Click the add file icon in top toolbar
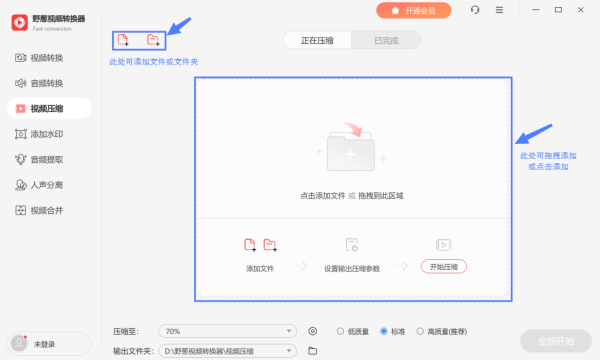Image resolution: width=600 pixels, height=360 pixels. (123, 40)
